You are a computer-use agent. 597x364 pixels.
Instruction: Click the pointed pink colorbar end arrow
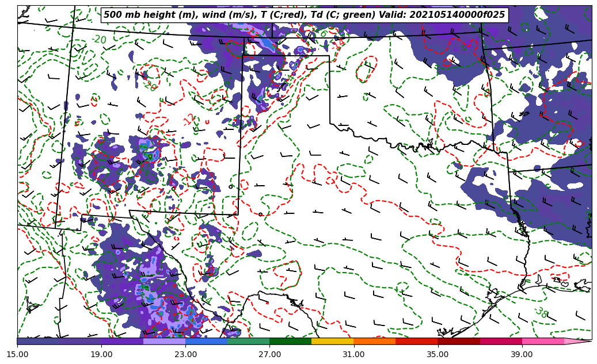[x=578, y=341]
